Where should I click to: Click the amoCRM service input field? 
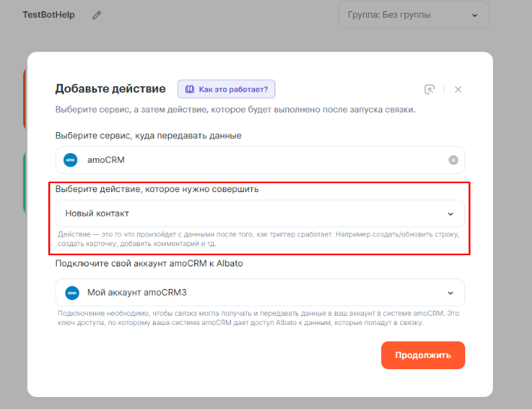pyautogui.click(x=255, y=160)
